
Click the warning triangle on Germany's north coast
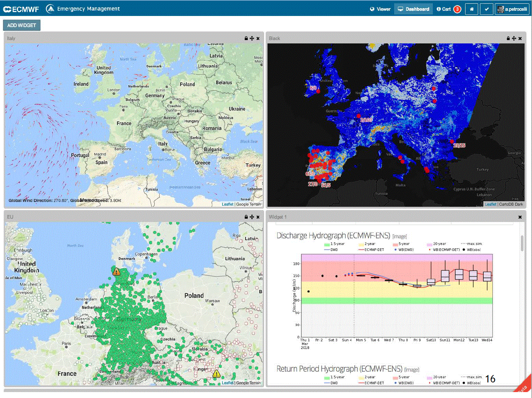click(116, 271)
